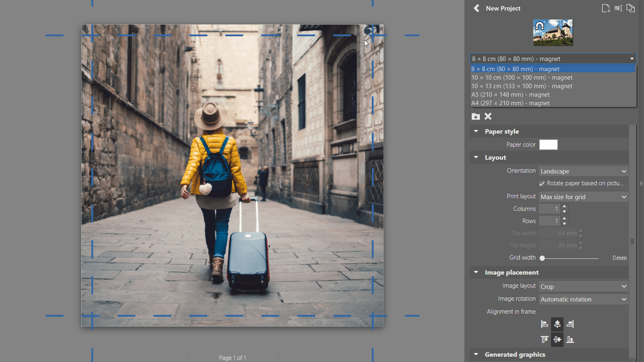Increase the Rows value with up arrow
The width and height of the screenshot is (644, 362).
564,219
